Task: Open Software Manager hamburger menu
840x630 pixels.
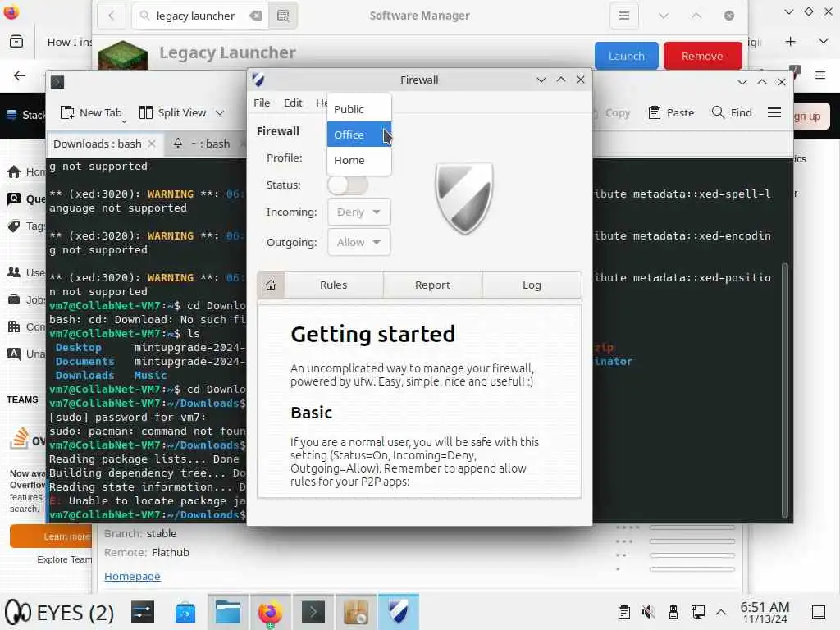Action: [623, 16]
